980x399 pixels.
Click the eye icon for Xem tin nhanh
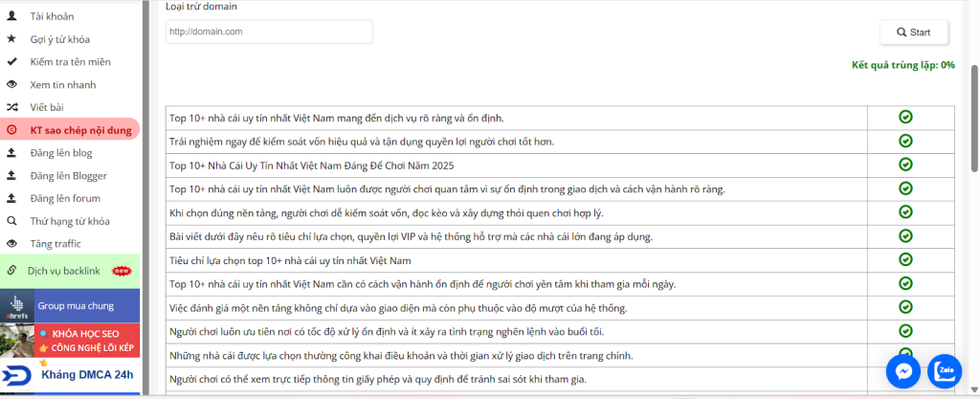[x=11, y=84]
